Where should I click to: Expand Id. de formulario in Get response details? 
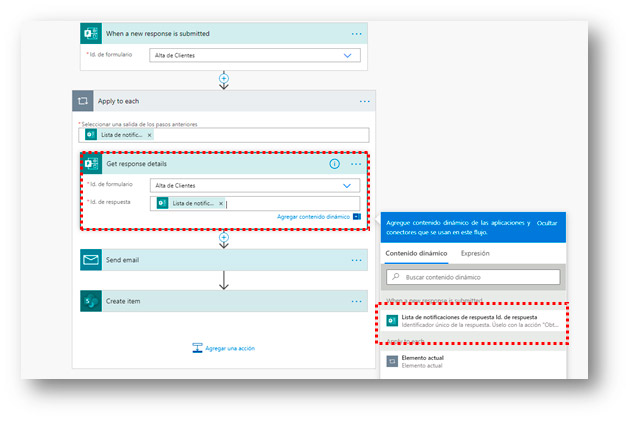[348, 185]
